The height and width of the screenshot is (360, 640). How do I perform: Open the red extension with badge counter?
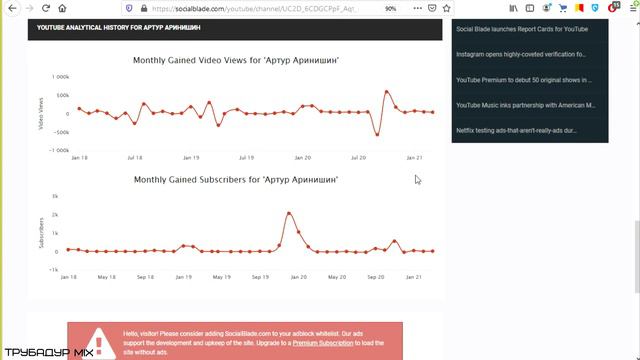[x=613, y=7]
